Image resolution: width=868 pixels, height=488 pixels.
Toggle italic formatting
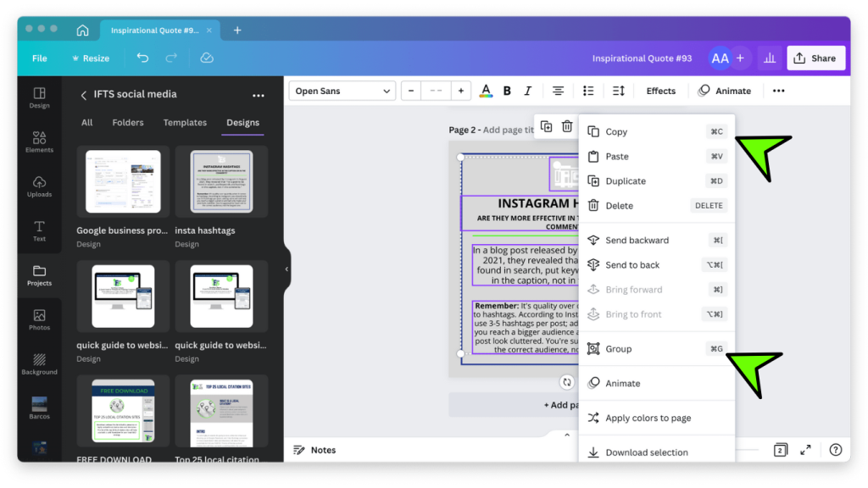(527, 91)
